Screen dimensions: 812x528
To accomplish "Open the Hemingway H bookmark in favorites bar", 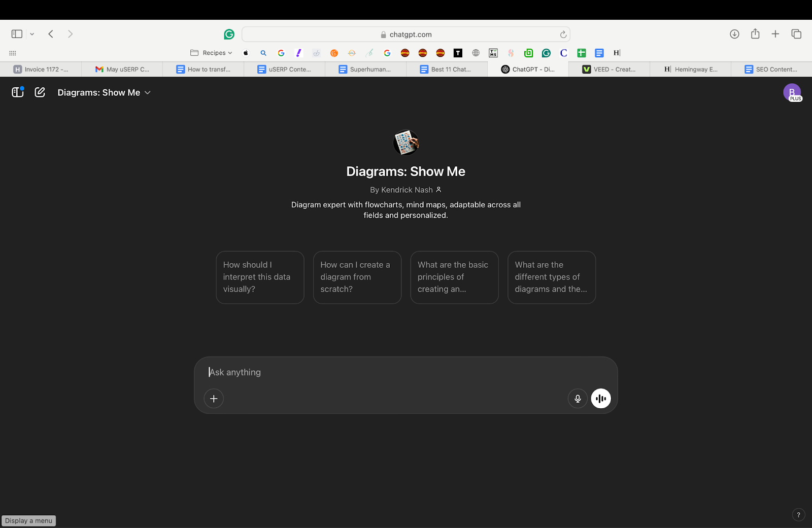I will [617, 53].
